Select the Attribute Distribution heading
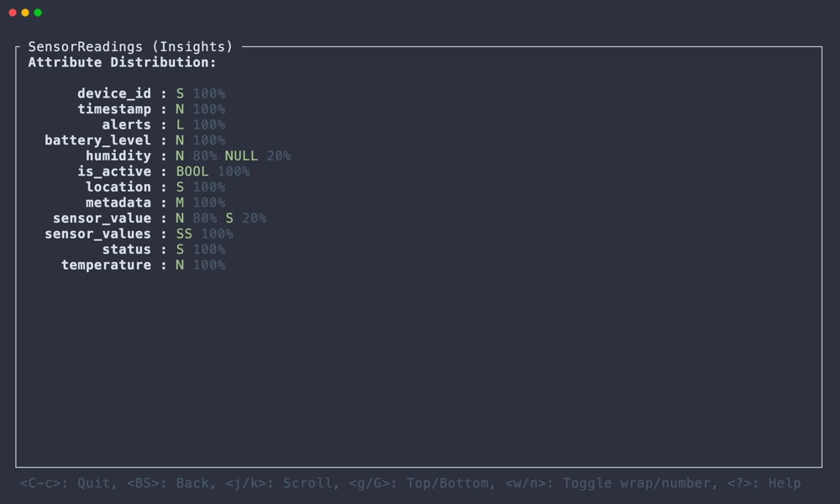Image resolution: width=840 pixels, height=504 pixels. (122, 62)
